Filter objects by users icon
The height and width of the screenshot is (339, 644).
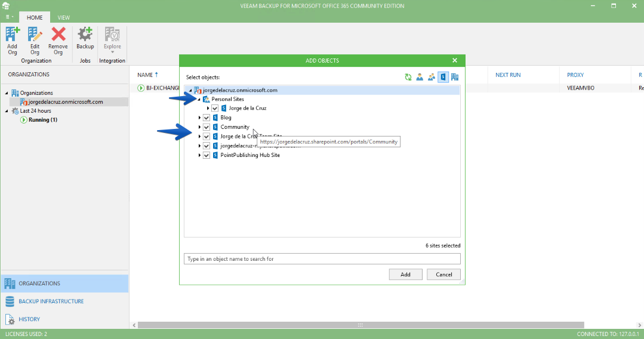click(x=420, y=77)
